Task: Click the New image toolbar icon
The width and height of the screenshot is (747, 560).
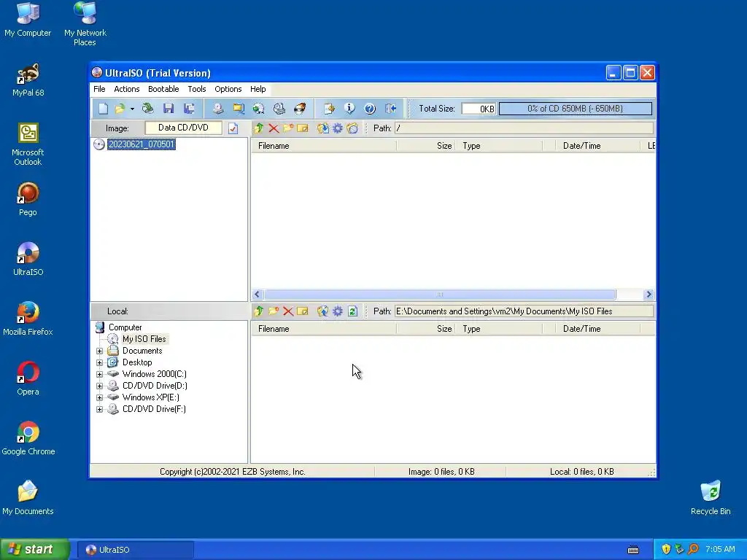Action: click(x=104, y=109)
